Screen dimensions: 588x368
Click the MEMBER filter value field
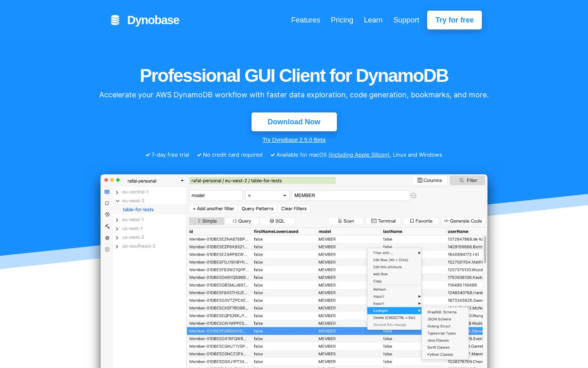(x=350, y=195)
